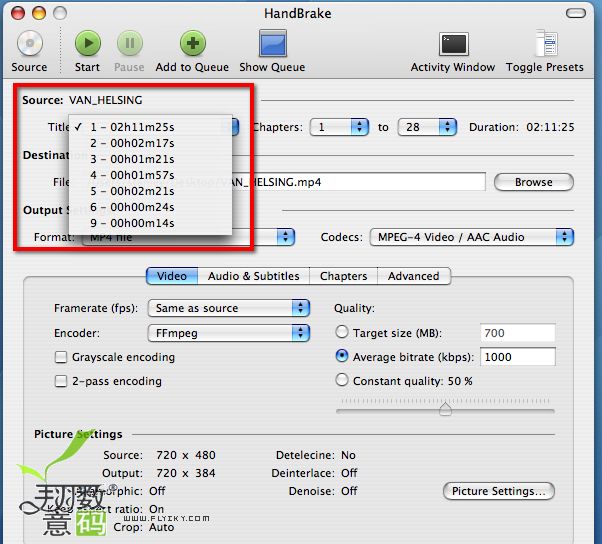Viewport: 602px width, 544px height.
Task: Click the toolbar collapse pill in title bar
Action: 576,13
